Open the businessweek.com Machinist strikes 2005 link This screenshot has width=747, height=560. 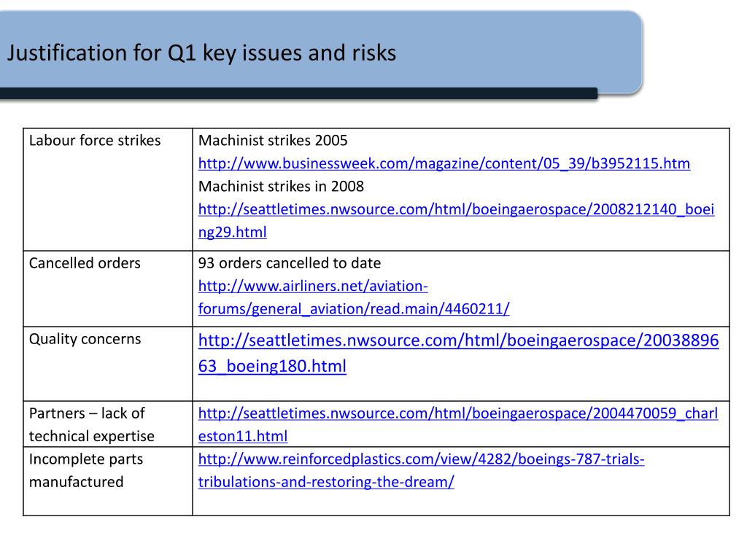point(444,163)
